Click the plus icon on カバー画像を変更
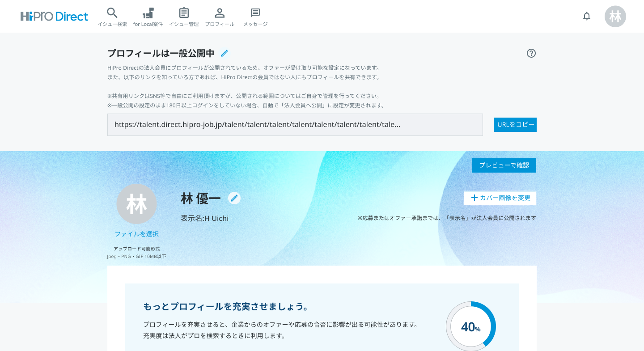This screenshot has width=644, height=351. point(474,198)
